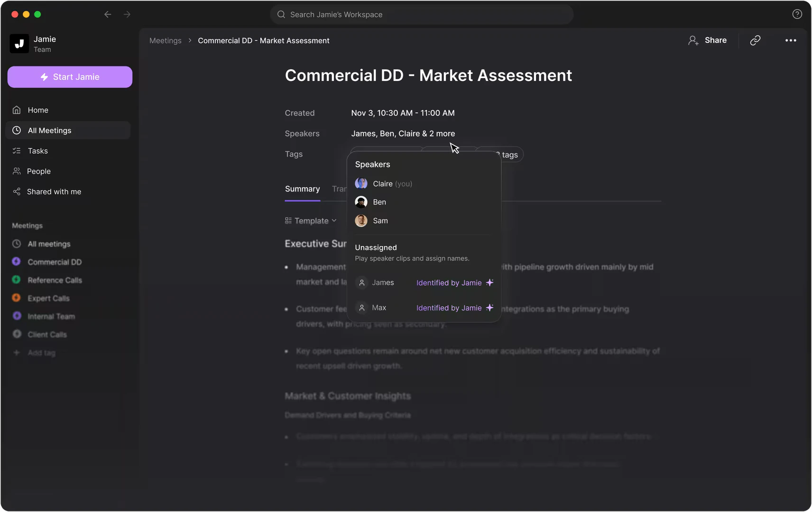812x512 pixels.
Task: Click the copy link icon
Action: coord(755,40)
